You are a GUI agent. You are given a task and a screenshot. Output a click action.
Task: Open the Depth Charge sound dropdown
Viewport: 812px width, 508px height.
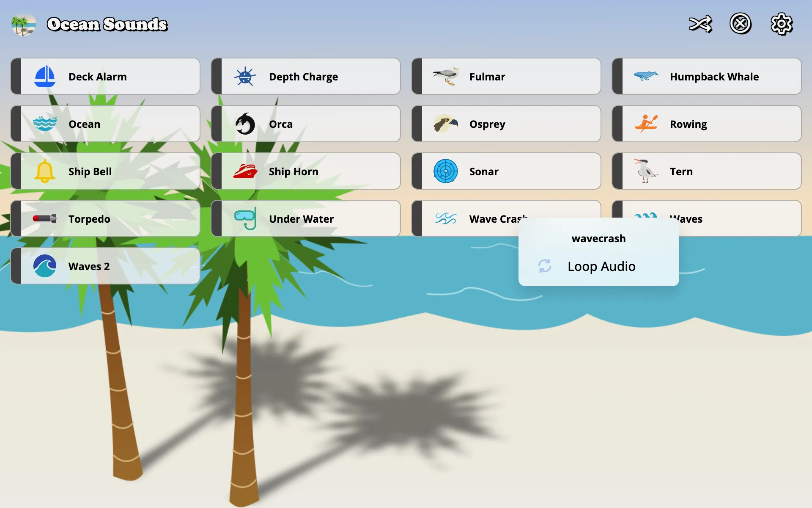pyautogui.click(x=217, y=75)
